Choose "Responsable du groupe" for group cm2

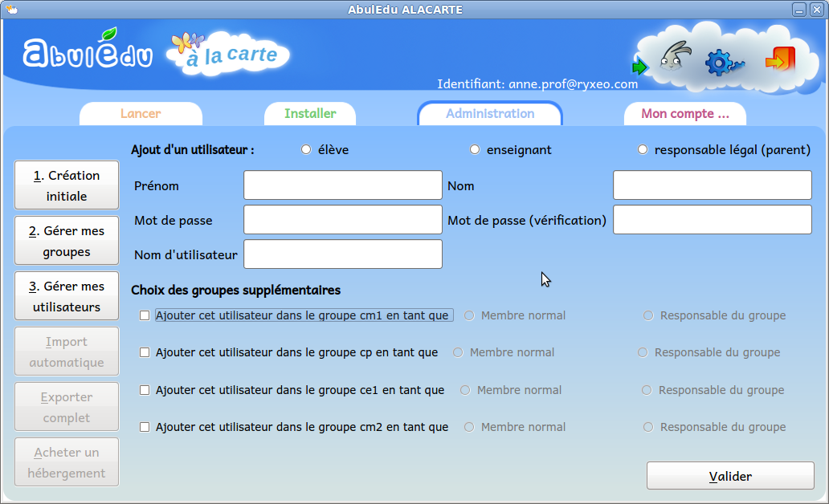[x=648, y=427]
